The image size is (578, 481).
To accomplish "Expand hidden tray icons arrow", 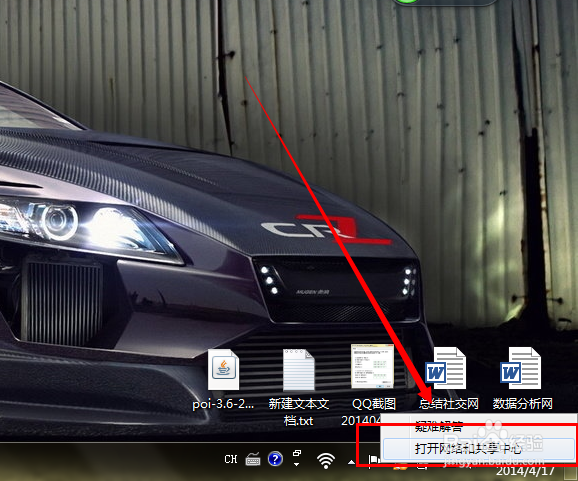I will tap(351, 461).
